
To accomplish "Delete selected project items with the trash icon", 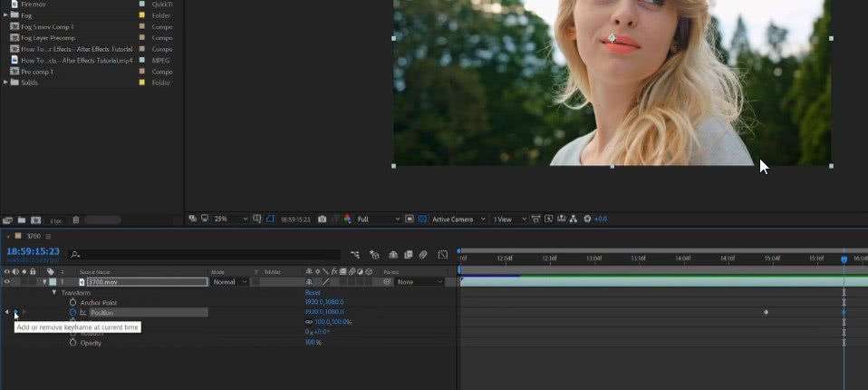I will click(x=76, y=219).
